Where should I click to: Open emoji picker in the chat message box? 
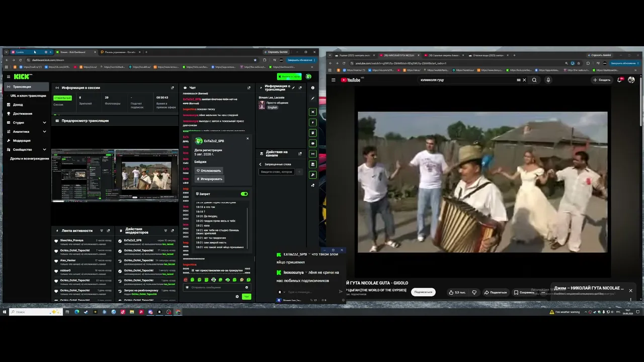coord(247,288)
